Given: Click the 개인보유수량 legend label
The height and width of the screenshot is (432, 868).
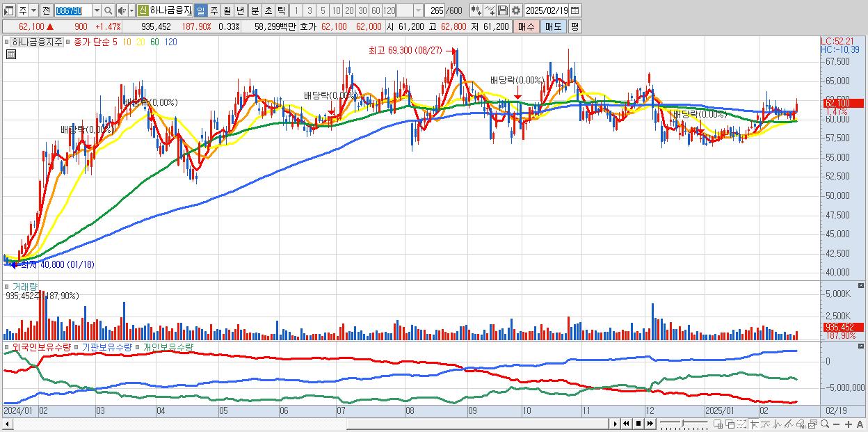Looking at the screenshot, I should point(168,346).
